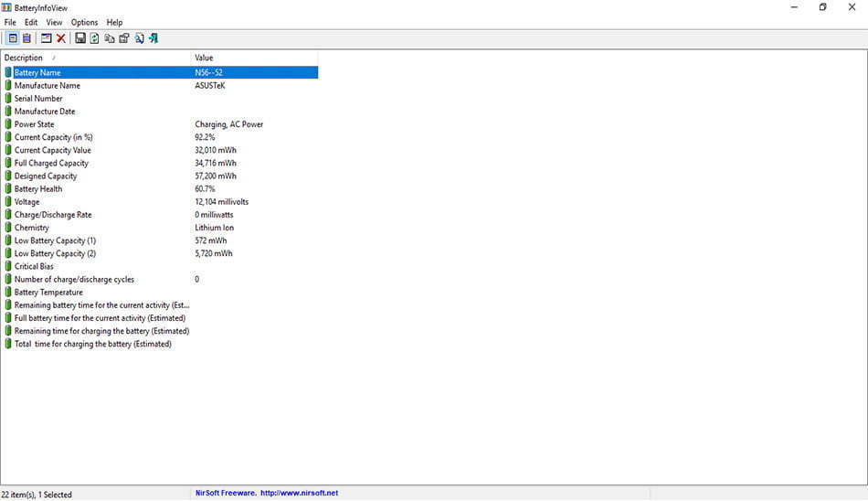
Task: Click the battery icon beside Low Battery Capacity (1)
Action: [7, 240]
